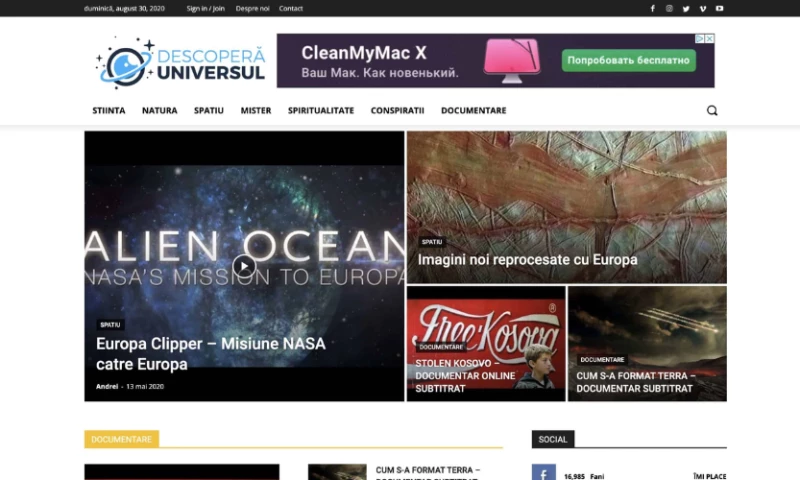Open the Imagini noi reprocesate cu Europa article
Screen dimensions: 800x480
527,260
